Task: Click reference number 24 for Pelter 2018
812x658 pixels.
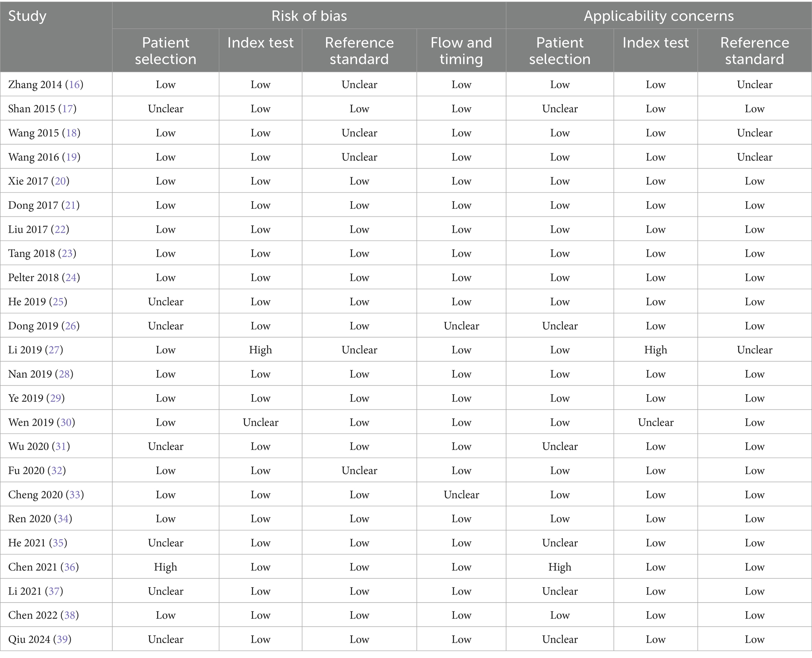Action: coord(71,278)
